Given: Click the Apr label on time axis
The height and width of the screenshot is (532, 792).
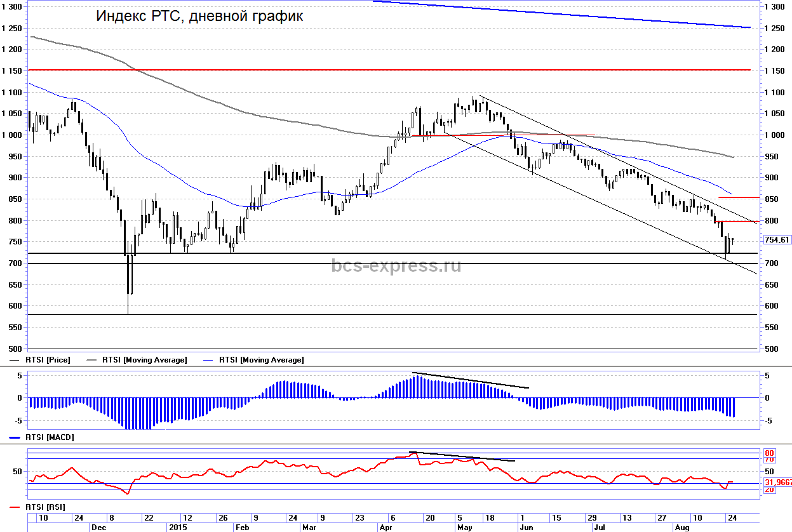Looking at the screenshot, I should click(385, 527).
